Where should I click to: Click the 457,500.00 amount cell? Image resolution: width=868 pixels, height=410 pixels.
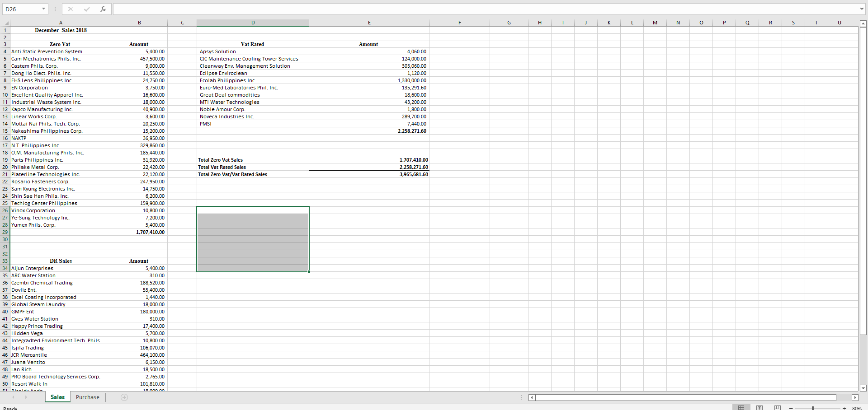tap(139, 59)
